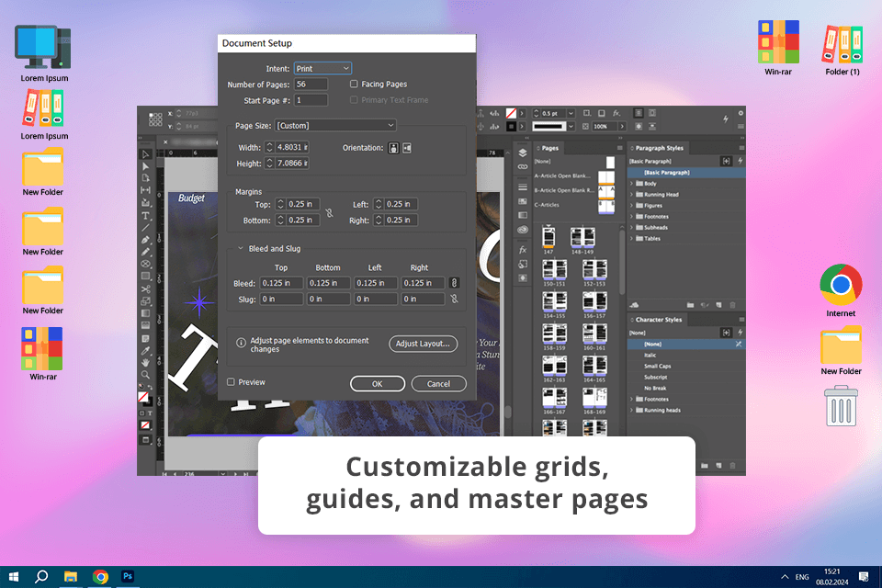This screenshot has height=588, width=882.
Task: Expand the Tables style folder
Action: click(632, 239)
